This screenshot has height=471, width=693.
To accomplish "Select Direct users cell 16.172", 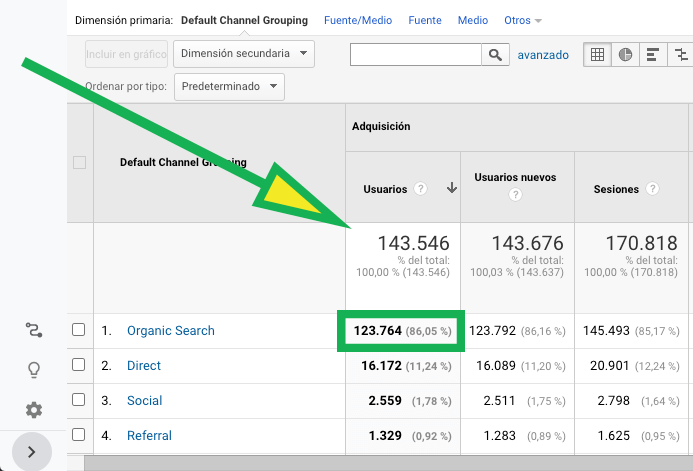I will click(x=381, y=365).
